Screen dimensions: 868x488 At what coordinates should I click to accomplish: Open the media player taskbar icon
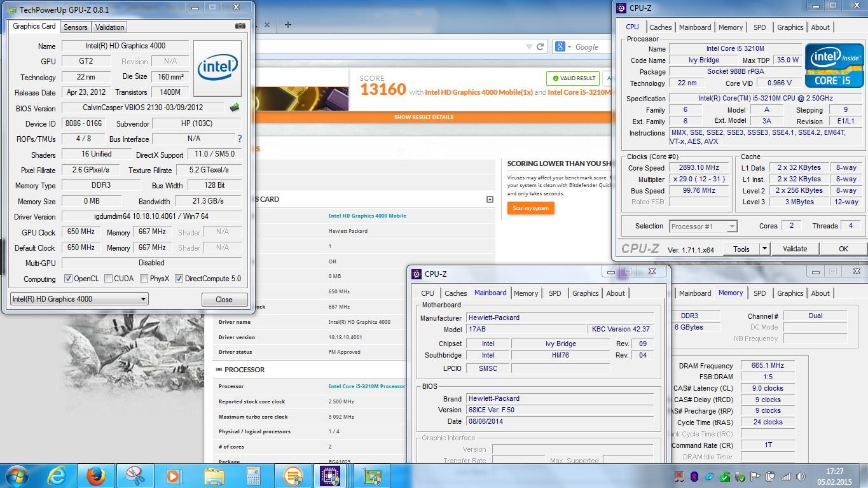(x=173, y=476)
